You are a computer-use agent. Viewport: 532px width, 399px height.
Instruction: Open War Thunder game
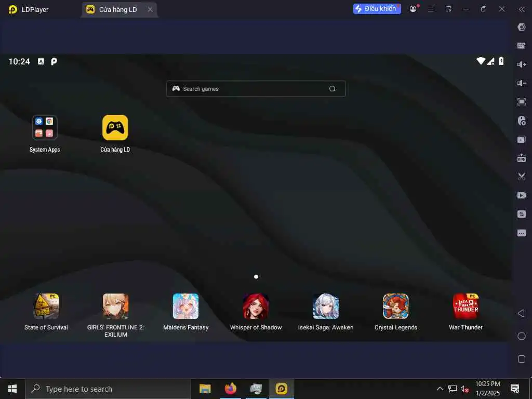(x=466, y=307)
